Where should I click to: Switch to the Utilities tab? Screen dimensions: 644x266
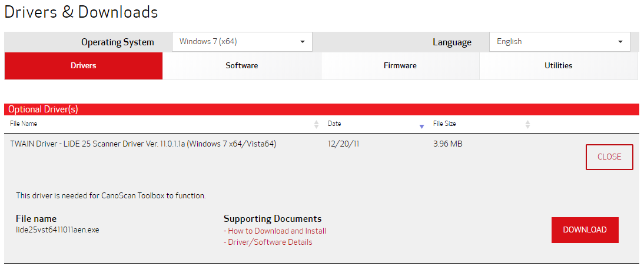click(559, 66)
